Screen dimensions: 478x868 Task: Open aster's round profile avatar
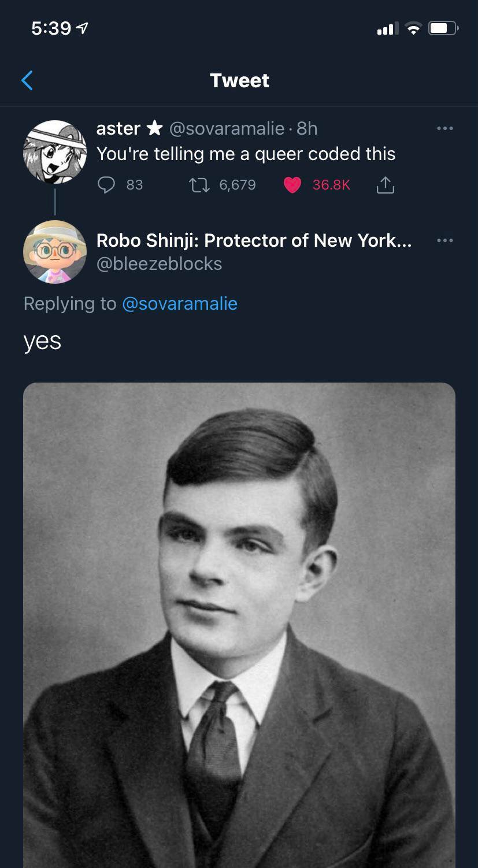click(55, 151)
